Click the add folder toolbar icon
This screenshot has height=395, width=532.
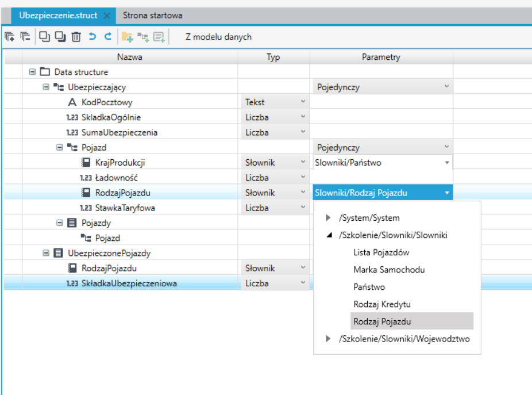[x=127, y=37]
